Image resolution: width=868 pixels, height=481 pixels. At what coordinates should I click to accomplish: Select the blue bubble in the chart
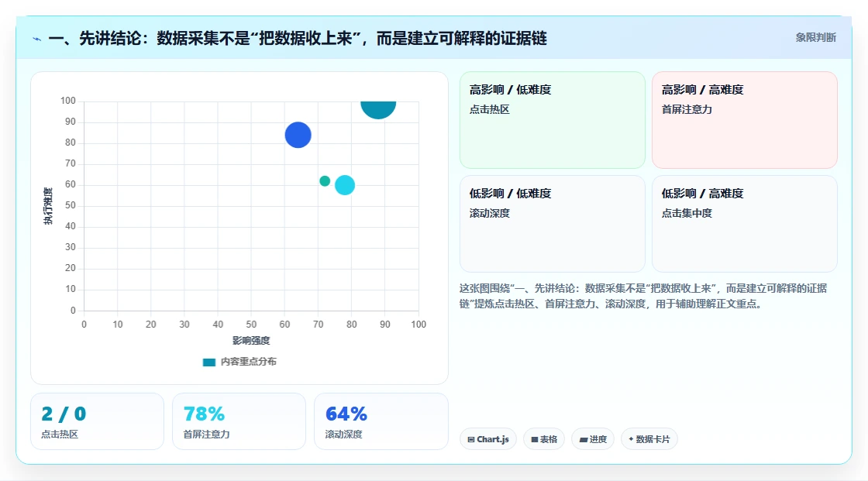[298, 135]
